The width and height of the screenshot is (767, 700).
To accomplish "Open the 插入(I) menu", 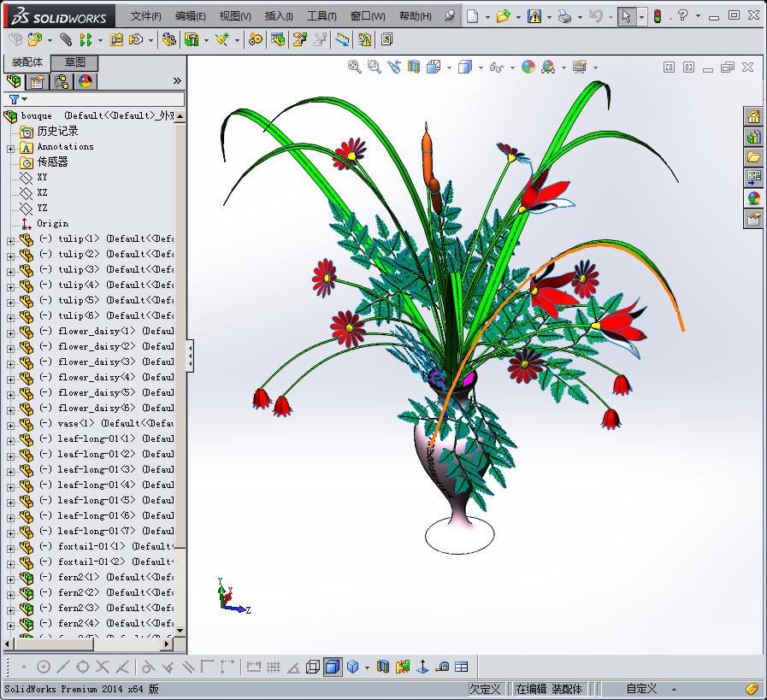I will tap(279, 16).
